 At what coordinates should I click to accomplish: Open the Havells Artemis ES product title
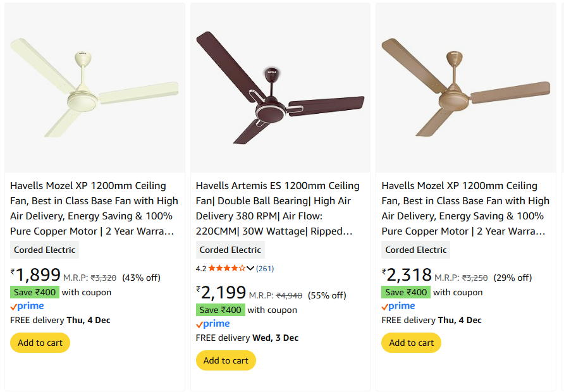coord(278,209)
